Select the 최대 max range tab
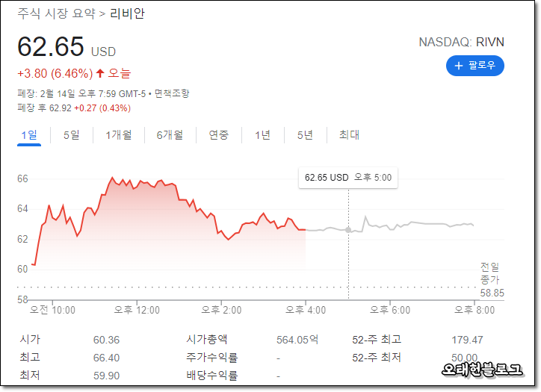This screenshot has height=392, width=541. (349, 135)
